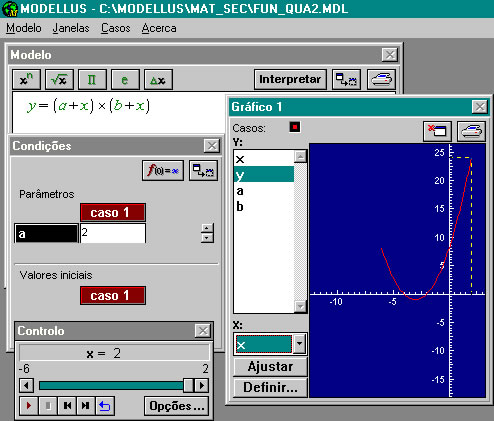The image size is (494, 421).
Task: Insert square root symbol
Action: pos(59,80)
